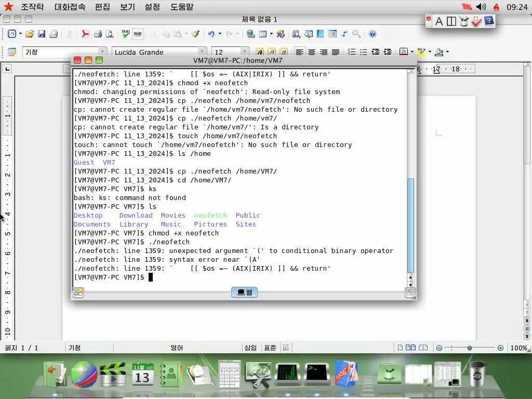This screenshot has width=532, height=399.
Task: Open the calendar app in the dock
Action: (142, 375)
